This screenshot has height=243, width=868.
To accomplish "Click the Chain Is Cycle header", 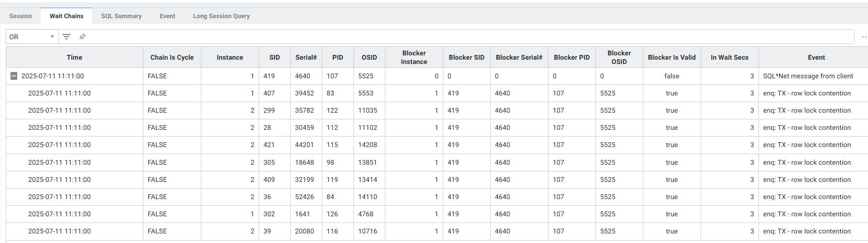I will 172,57.
